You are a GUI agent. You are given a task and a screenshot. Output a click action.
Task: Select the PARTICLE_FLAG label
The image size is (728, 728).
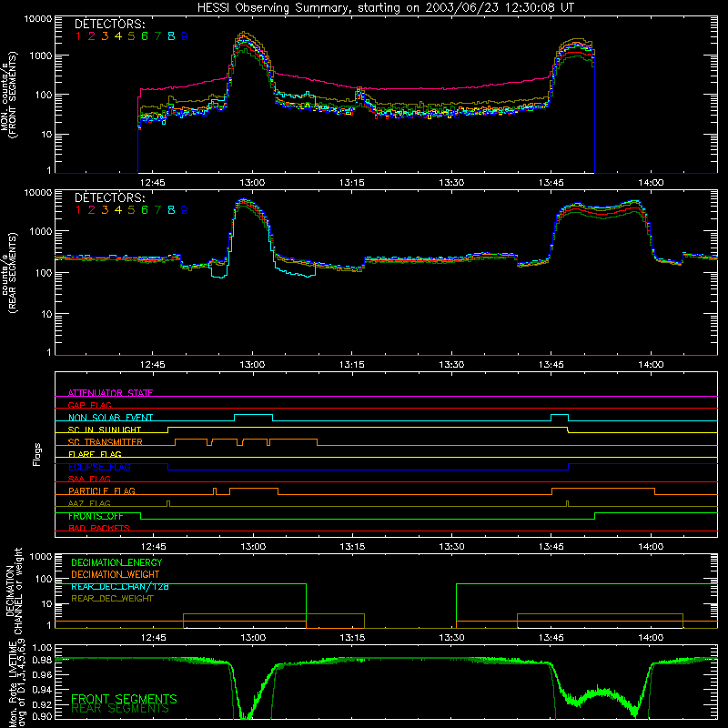(x=102, y=490)
